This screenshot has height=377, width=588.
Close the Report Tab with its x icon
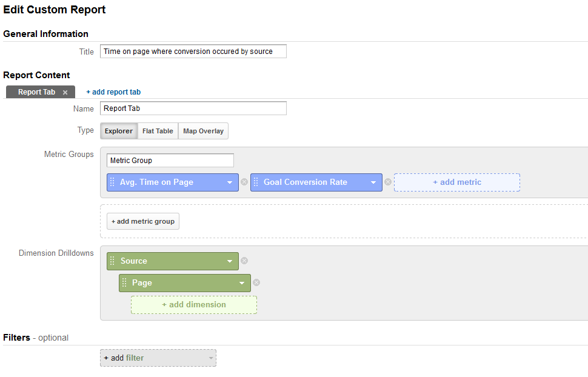[65, 93]
